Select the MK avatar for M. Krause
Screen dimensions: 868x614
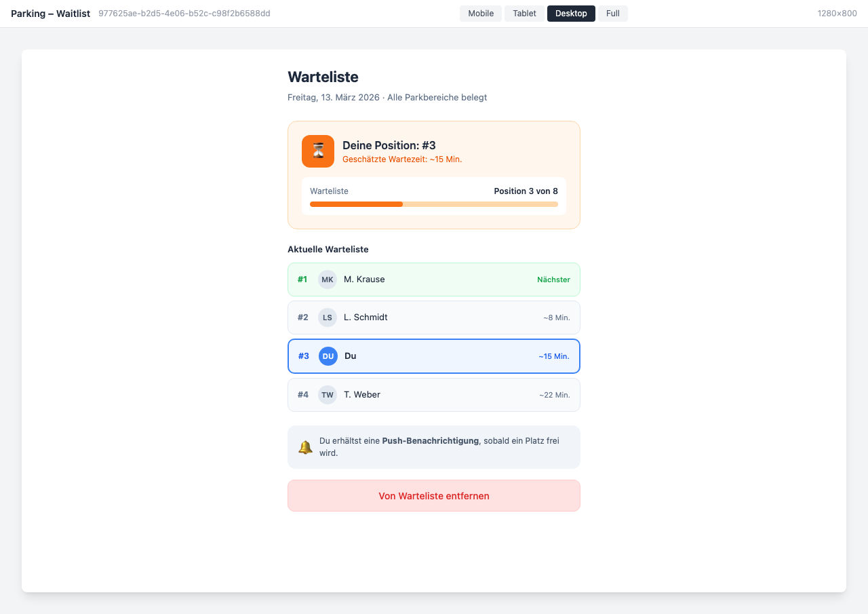(328, 279)
